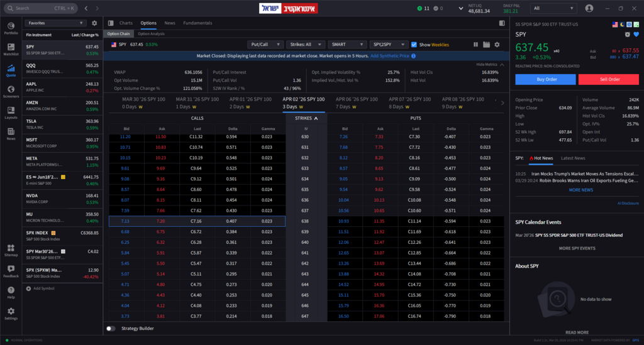The image size is (644, 345).
Task: Click put bid 10.04 at strike 636
Action: 343,200
